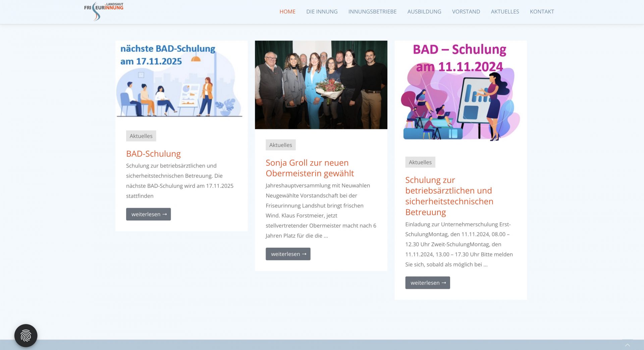Viewport: 644px width, 350px height.
Task: Click the scroll-to-top arrow icon
Action: click(x=627, y=345)
